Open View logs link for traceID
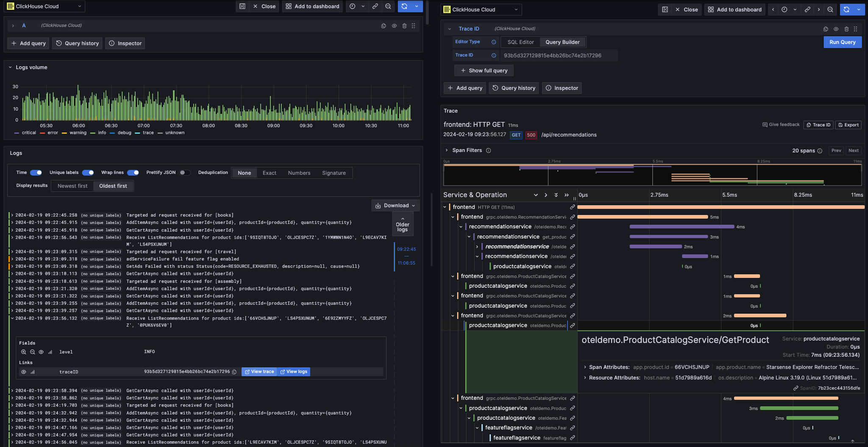The image size is (868, 447). (293, 372)
